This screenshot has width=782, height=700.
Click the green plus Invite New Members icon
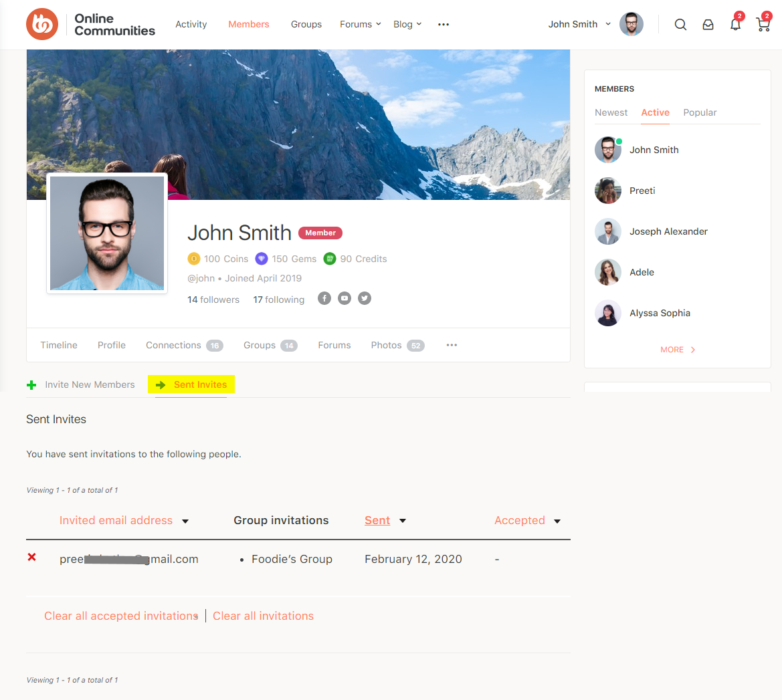(31, 384)
